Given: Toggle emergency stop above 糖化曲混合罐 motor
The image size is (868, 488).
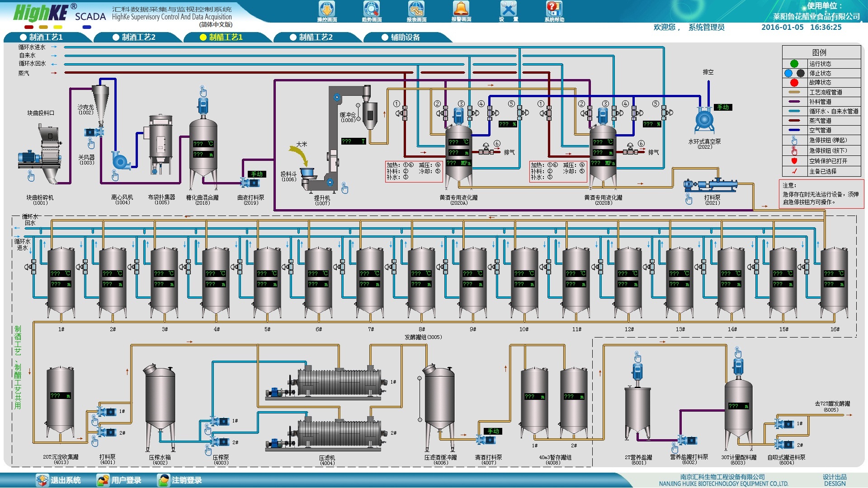Looking at the screenshot, I should [x=203, y=91].
